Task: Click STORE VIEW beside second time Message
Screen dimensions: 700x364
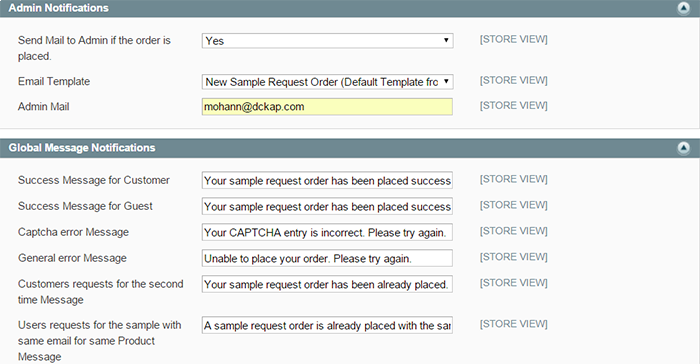Action: click(x=513, y=283)
